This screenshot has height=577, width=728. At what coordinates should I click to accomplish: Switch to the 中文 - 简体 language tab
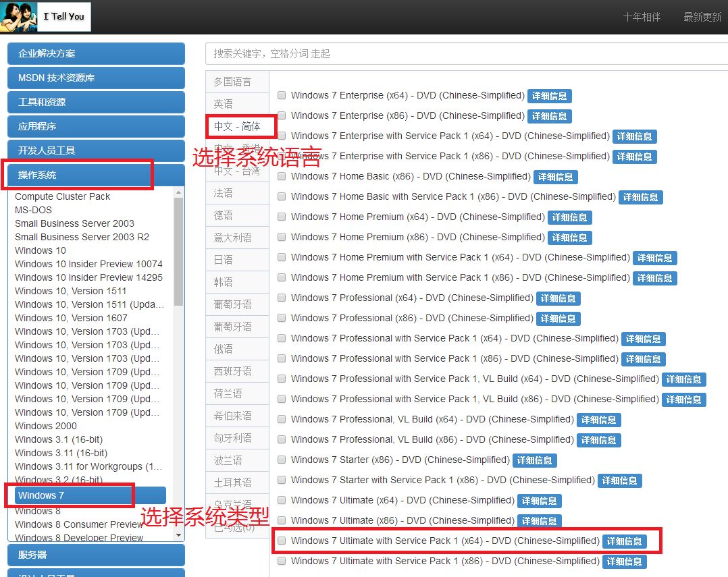(237, 126)
